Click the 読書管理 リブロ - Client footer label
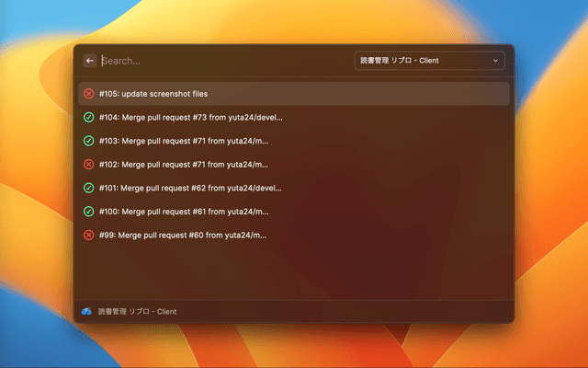Viewport: 588px width, 368px height. tap(138, 312)
